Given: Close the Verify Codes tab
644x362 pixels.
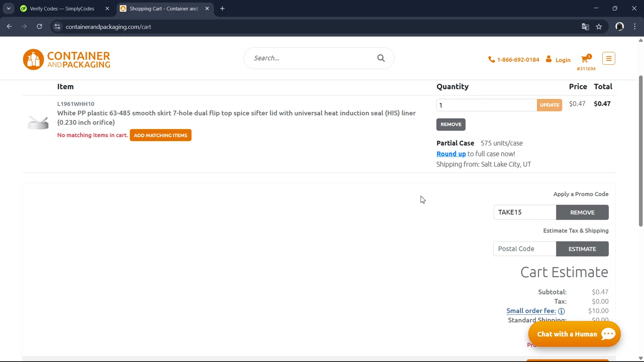Looking at the screenshot, I should pyautogui.click(x=107, y=9).
